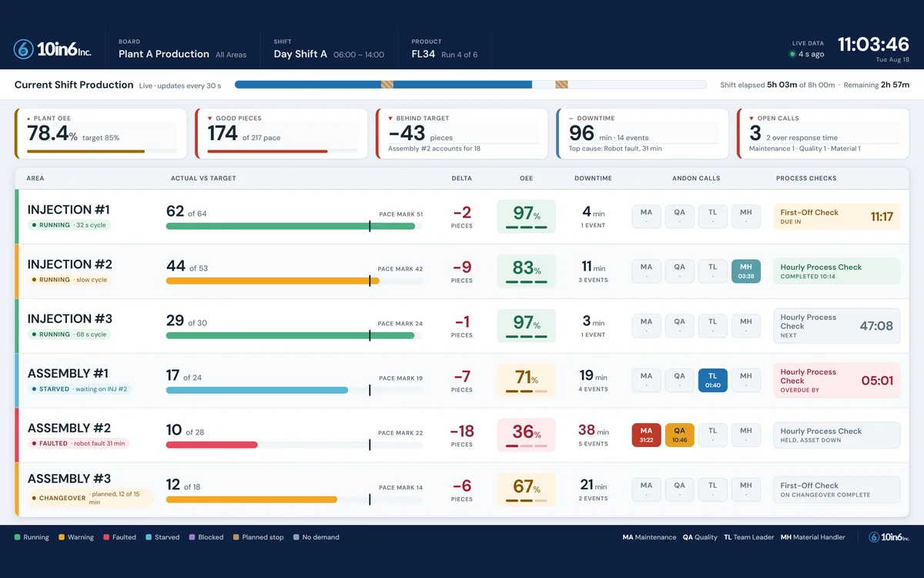Open the Downtime 96 min summary card
Viewport: 924px width, 578px height.
point(642,134)
